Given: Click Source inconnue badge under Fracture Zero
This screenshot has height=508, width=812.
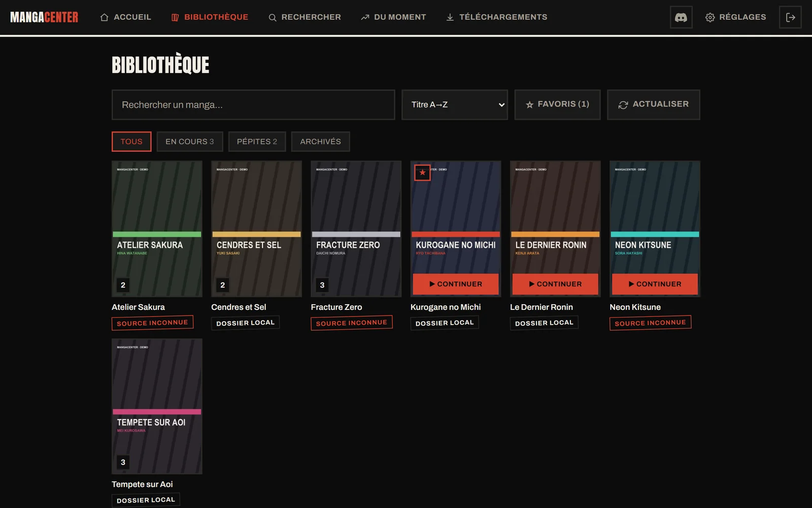Looking at the screenshot, I should (351, 323).
